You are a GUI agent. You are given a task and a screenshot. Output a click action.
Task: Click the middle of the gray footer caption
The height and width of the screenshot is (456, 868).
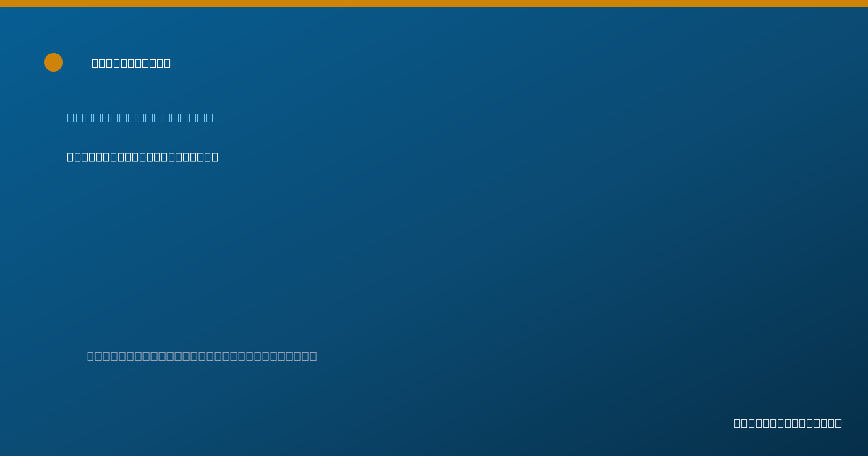pyautogui.click(x=202, y=356)
